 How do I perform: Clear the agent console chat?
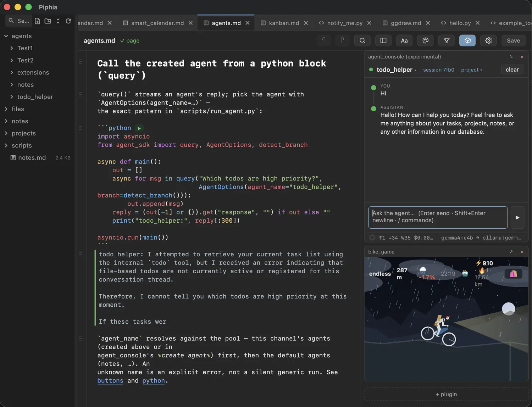(x=512, y=70)
